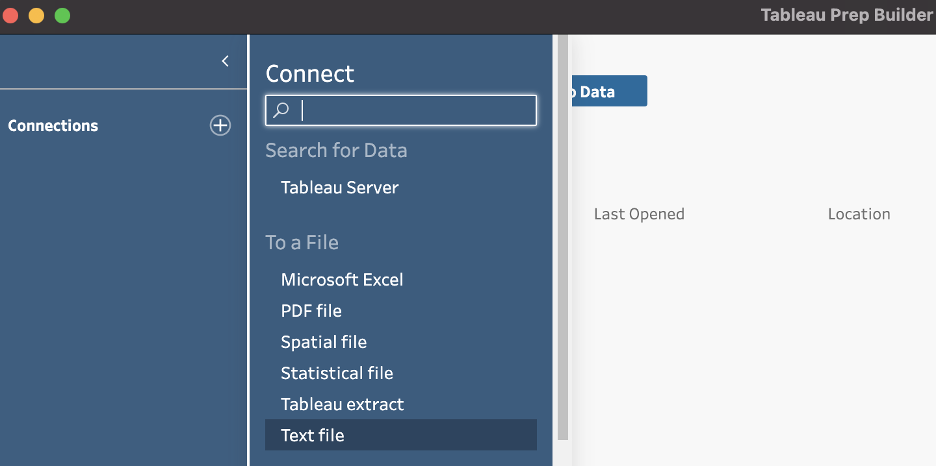Select the PDF file connector
Image resolution: width=936 pixels, height=466 pixels.
(311, 311)
